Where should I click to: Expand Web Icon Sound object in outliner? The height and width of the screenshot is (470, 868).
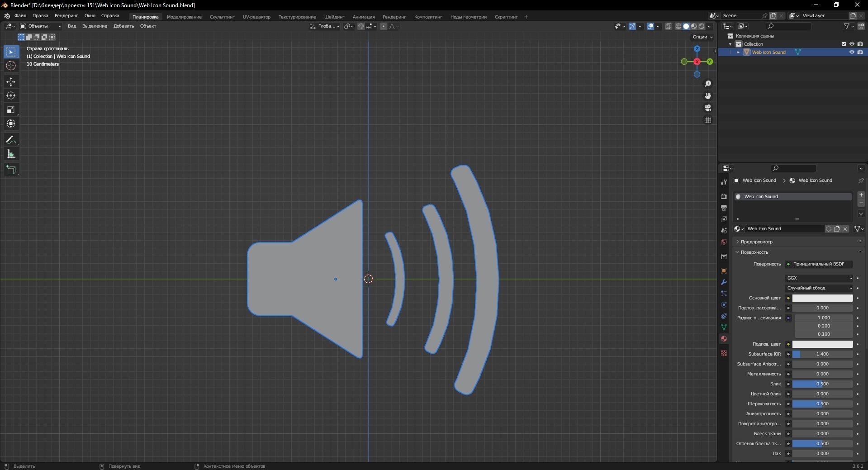738,52
